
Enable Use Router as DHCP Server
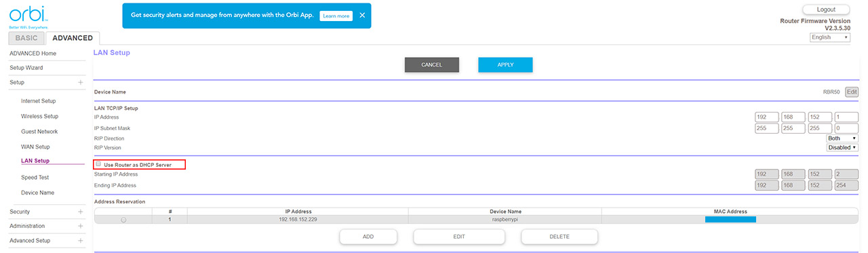click(98, 164)
